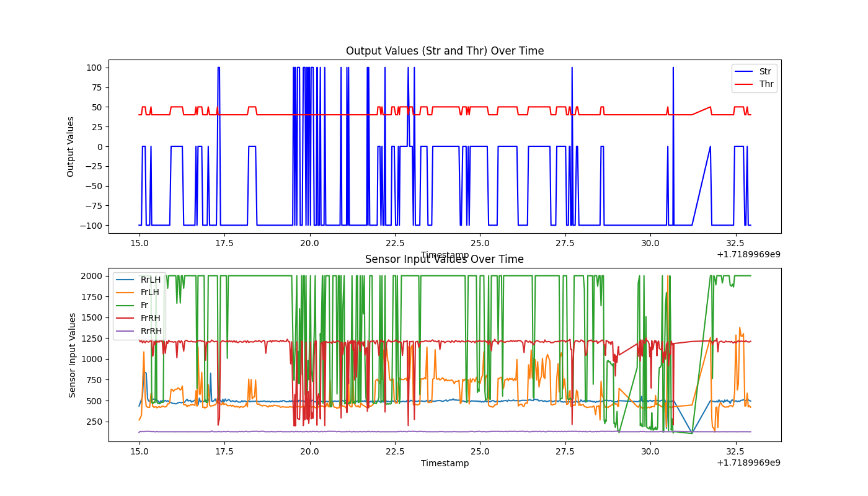Click the -50 tick on output chart
Screen dimensions: 868x496
[x=94, y=186]
